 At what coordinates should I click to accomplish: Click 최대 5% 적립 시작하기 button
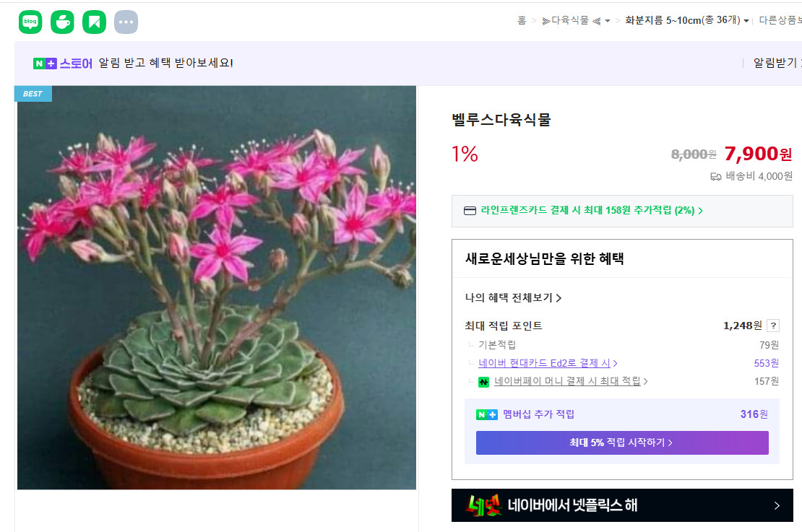pyautogui.click(x=622, y=442)
